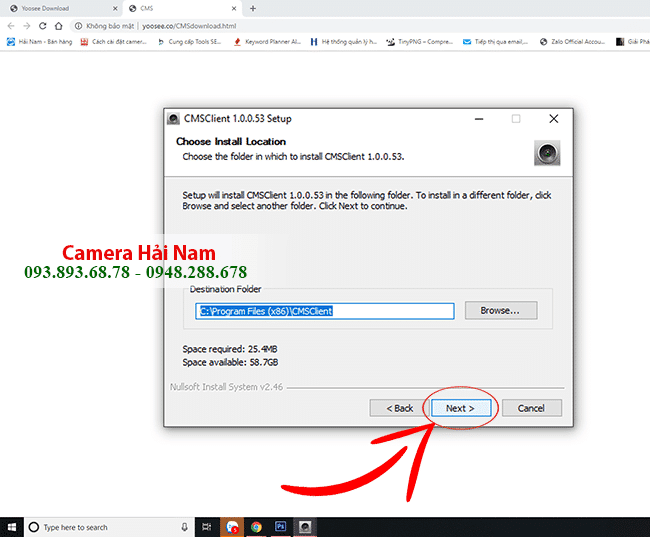Open Tiếp thị qua email bookmark

pos(496,41)
